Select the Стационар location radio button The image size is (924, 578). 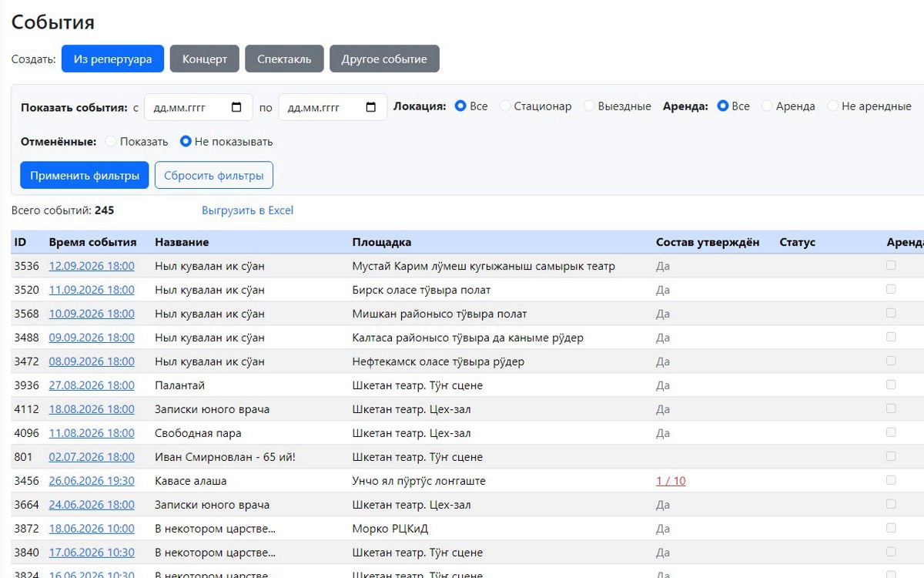tap(505, 106)
